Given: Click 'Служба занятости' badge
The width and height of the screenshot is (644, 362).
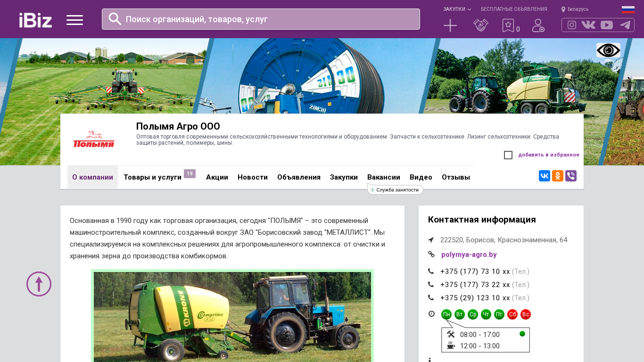Looking at the screenshot, I should tap(395, 189).
